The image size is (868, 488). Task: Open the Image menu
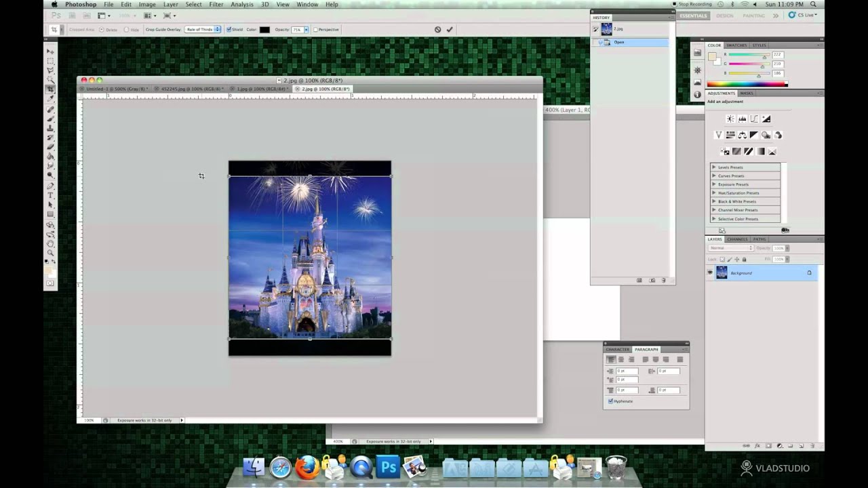click(x=147, y=4)
